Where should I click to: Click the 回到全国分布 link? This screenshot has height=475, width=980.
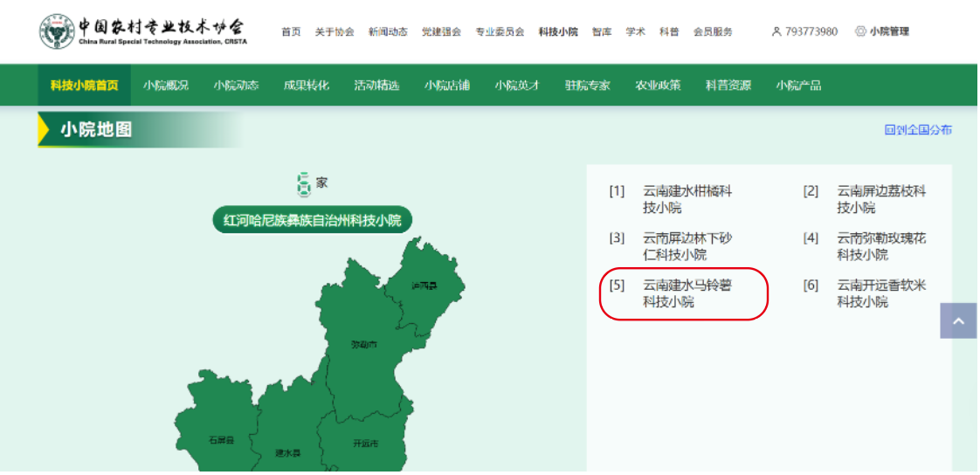[x=917, y=130]
